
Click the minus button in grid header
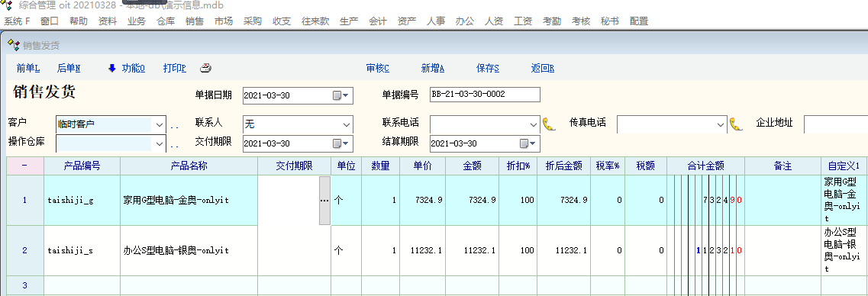click(x=24, y=166)
